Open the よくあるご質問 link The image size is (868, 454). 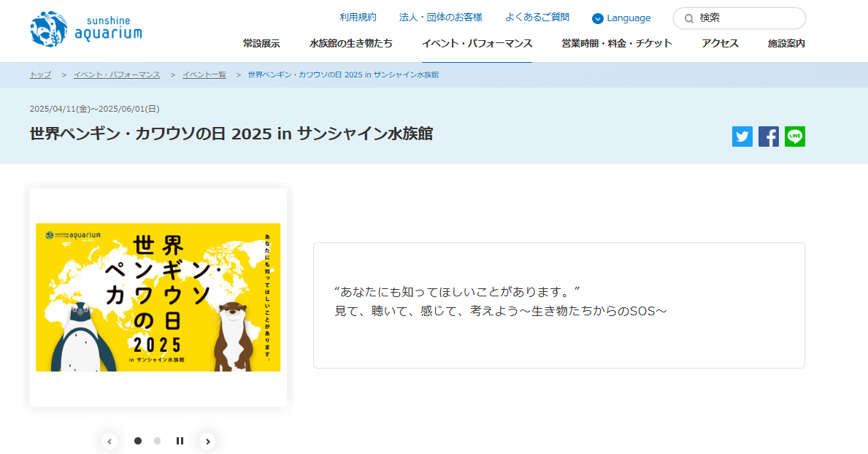tap(537, 18)
